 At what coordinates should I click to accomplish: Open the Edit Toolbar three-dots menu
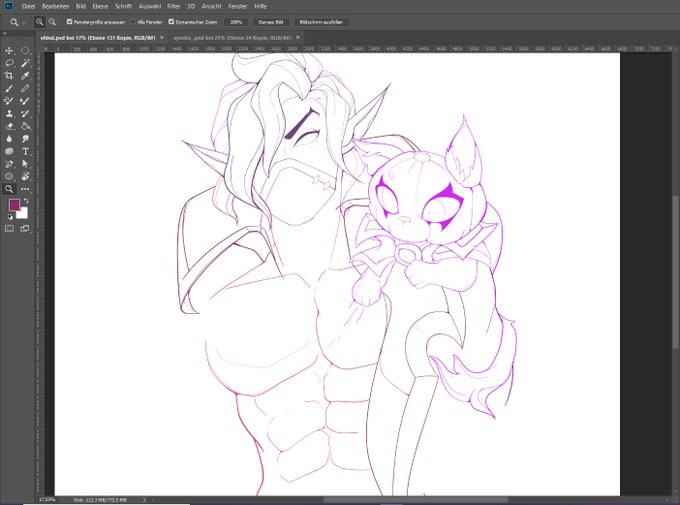click(25, 189)
